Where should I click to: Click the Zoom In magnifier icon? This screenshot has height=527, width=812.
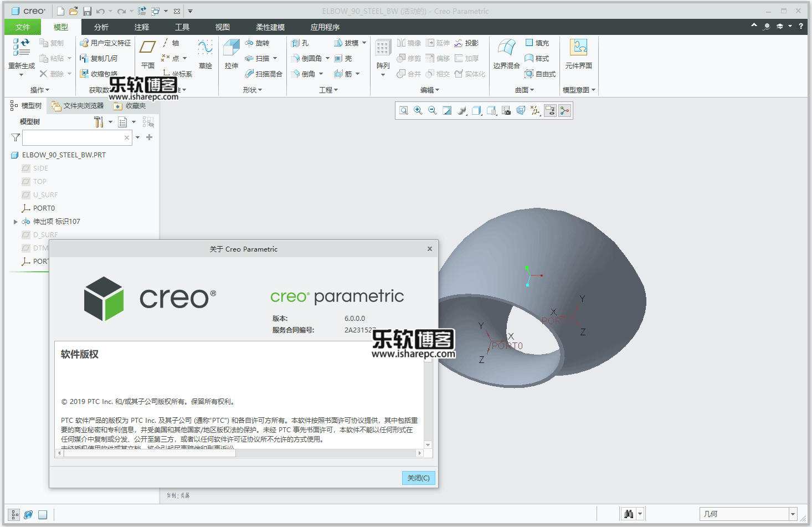click(x=418, y=111)
